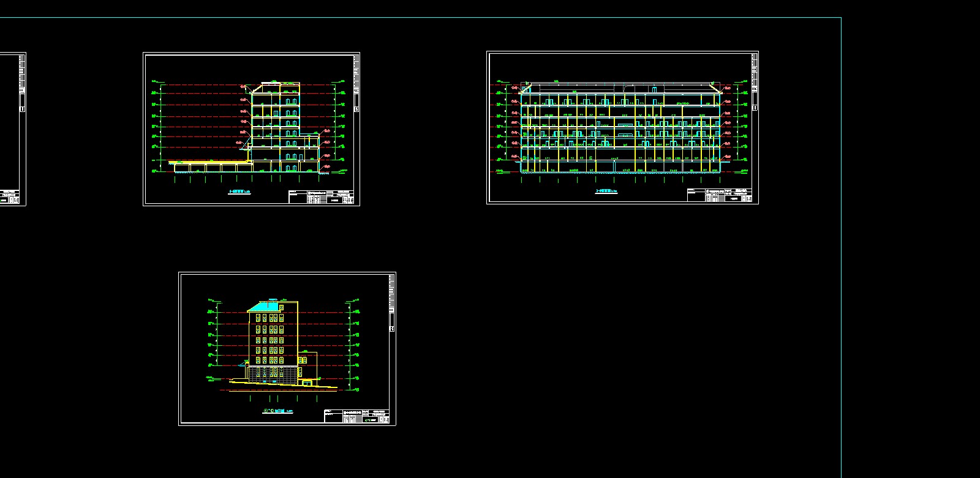
Task: Click the cyan roof on the elevation drawing
Action: point(264,306)
